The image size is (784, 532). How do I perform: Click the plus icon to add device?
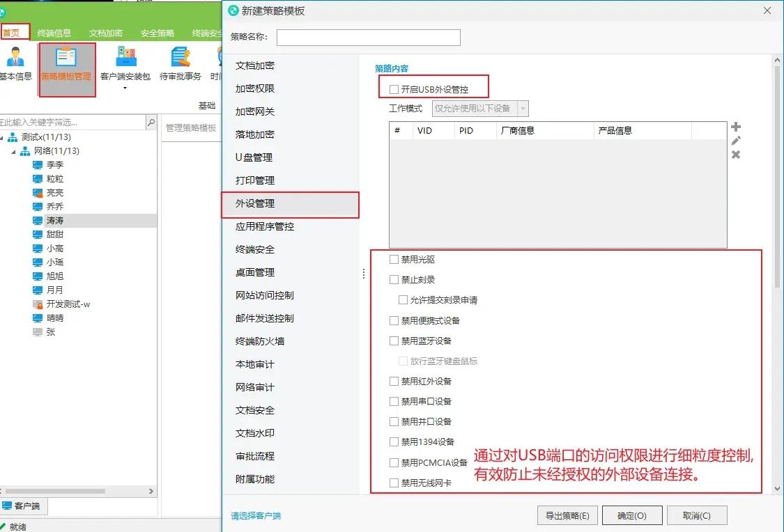(x=736, y=127)
